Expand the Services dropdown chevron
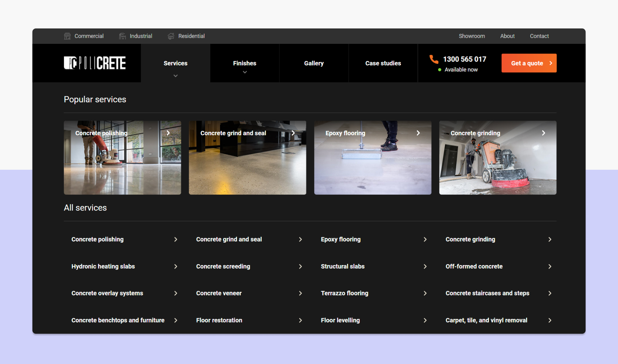This screenshot has height=364, width=618. [175, 76]
